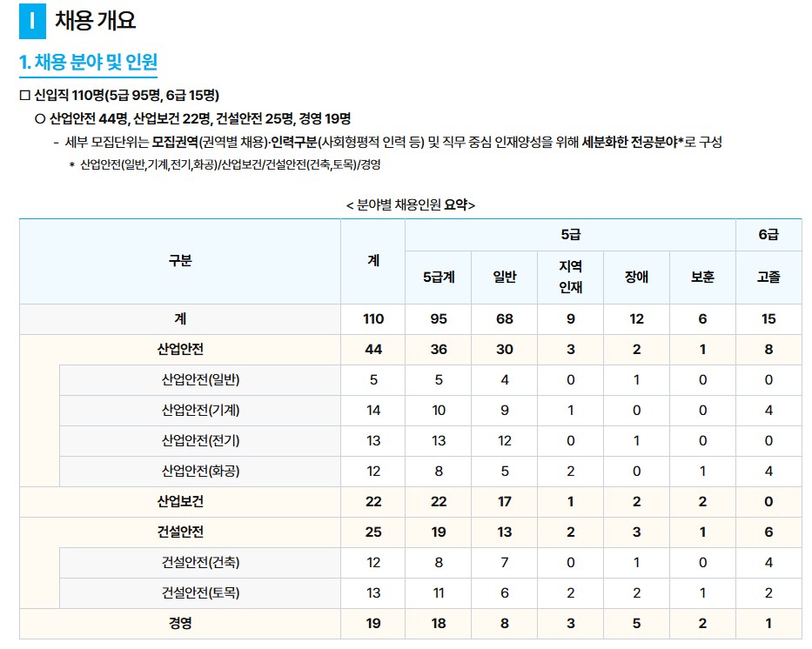This screenshot has width=812, height=649.
Task: Click the '산업보건' row label
Action: coord(178,500)
